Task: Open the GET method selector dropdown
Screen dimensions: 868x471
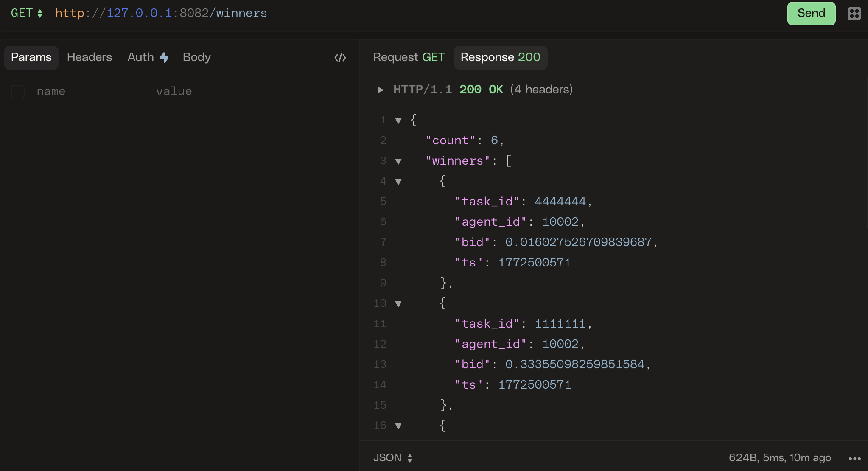Action: (x=26, y=13)
